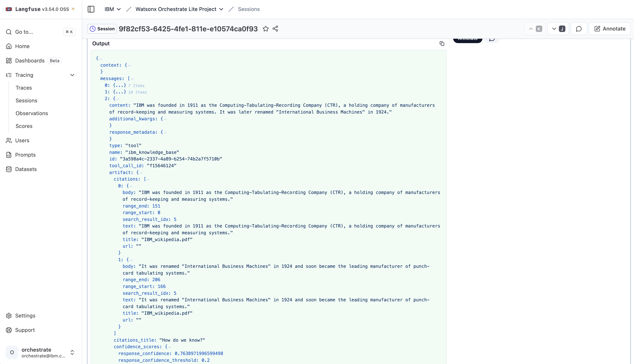Click the orchestrate avatar letter O

(x=12, y=352)
